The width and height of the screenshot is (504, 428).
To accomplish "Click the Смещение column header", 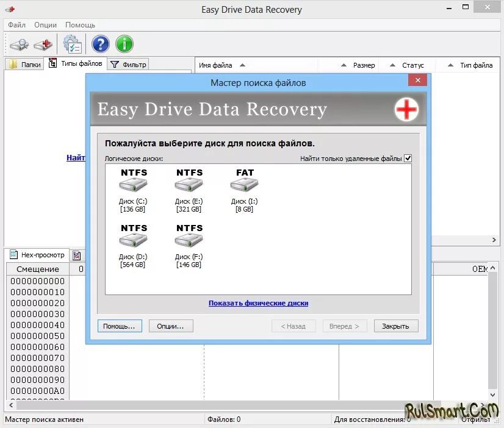I will pos(38,269).
